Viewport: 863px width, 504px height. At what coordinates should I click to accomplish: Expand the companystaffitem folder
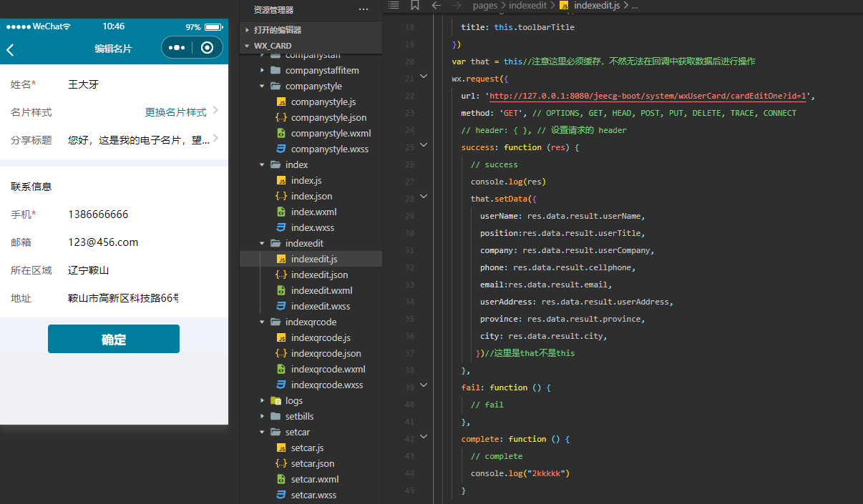[322, 71]
